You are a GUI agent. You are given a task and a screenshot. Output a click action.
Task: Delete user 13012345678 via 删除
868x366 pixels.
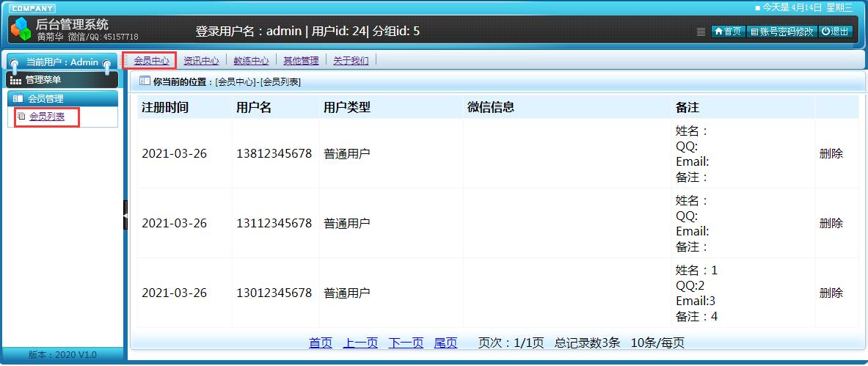click(831, 293)
